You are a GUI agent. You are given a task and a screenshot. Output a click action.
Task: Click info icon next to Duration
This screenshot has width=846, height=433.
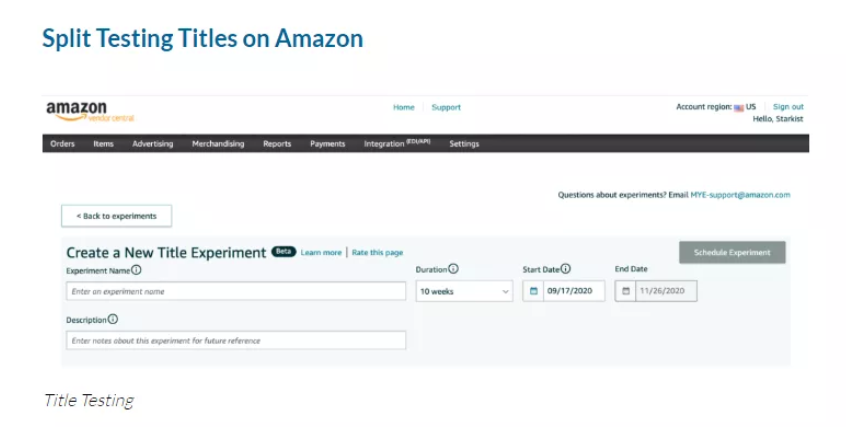pyautogui.click(x=453, y=269)
